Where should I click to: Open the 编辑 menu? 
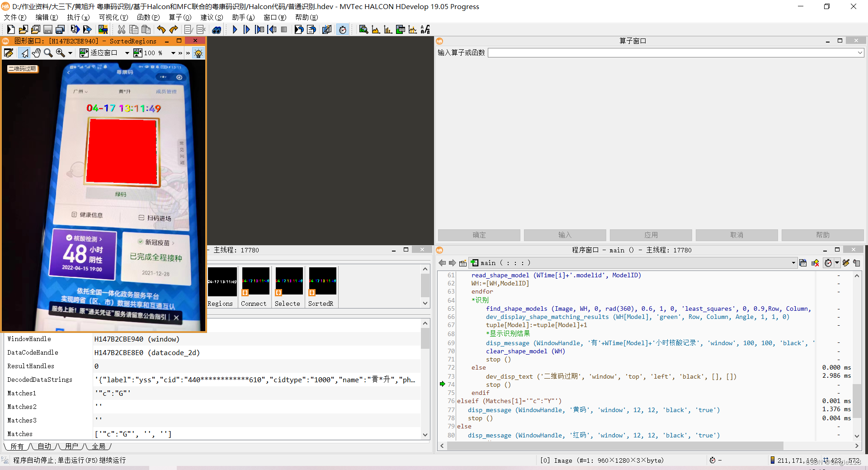[47, 17]
